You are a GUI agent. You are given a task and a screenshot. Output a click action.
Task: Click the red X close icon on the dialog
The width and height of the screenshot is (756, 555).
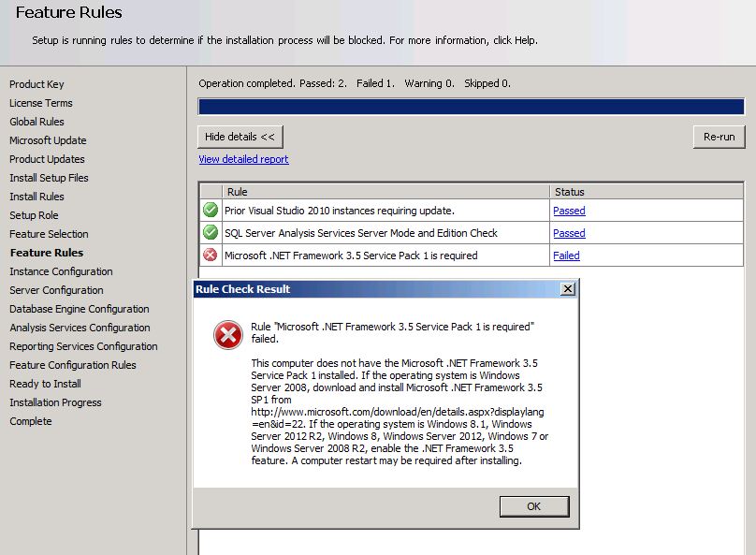(x=569, y=289)
